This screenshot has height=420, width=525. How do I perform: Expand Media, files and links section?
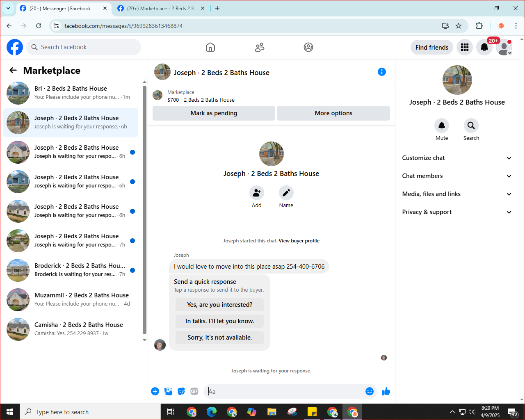tap(457, 194)
